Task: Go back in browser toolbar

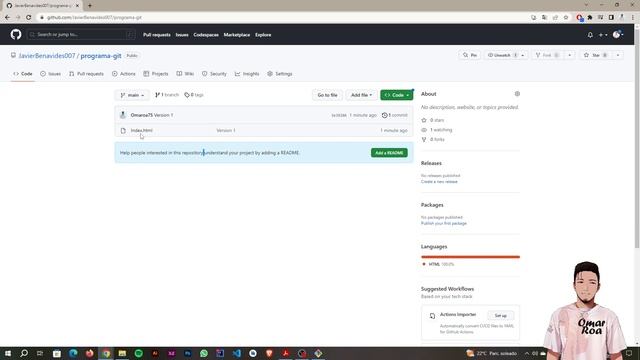Action: (7, 18)
